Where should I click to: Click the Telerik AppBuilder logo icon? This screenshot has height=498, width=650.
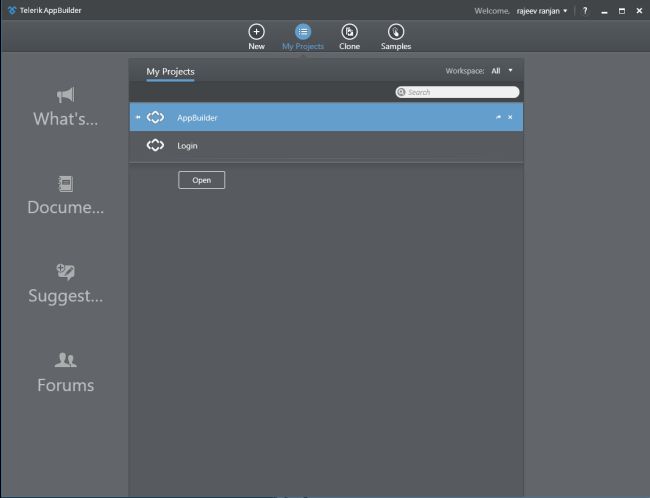pos(12,10)
